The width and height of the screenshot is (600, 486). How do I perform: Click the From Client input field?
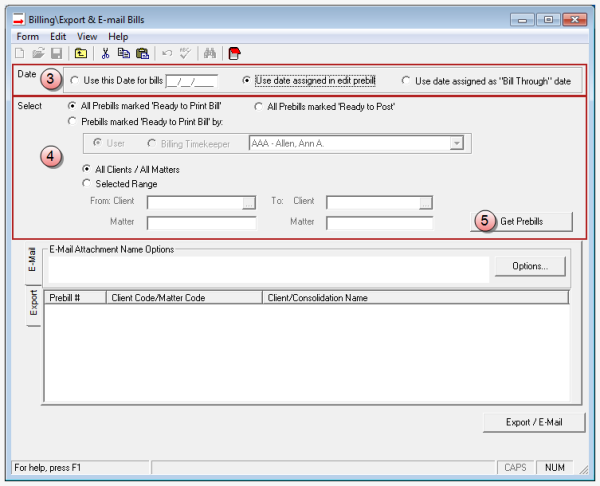click(x=195, y=203)
